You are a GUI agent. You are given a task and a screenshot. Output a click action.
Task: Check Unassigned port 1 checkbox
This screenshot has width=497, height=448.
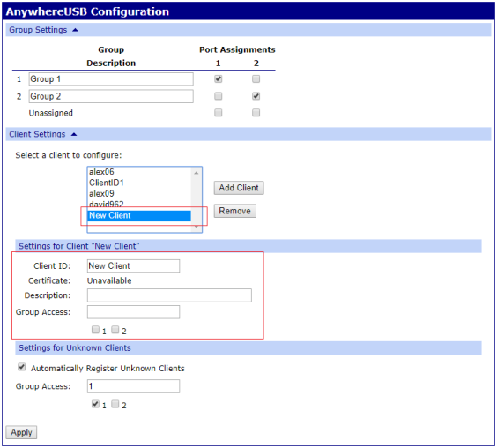218,113
